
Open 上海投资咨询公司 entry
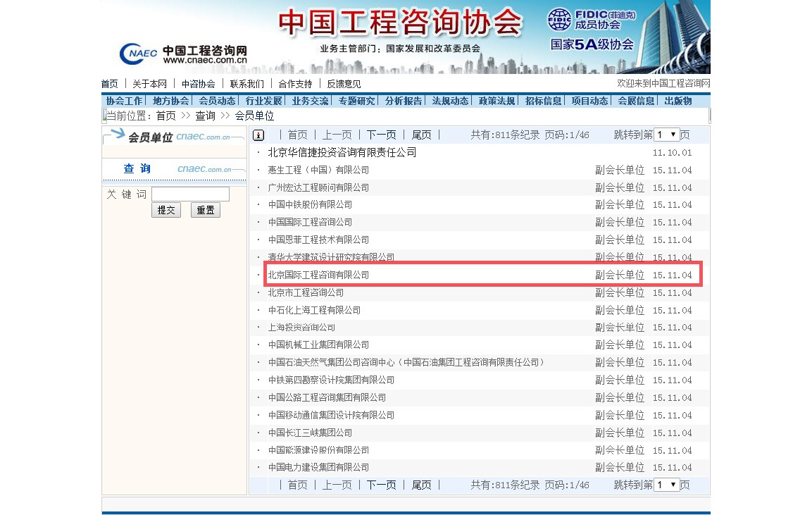[x=302, y=328]
